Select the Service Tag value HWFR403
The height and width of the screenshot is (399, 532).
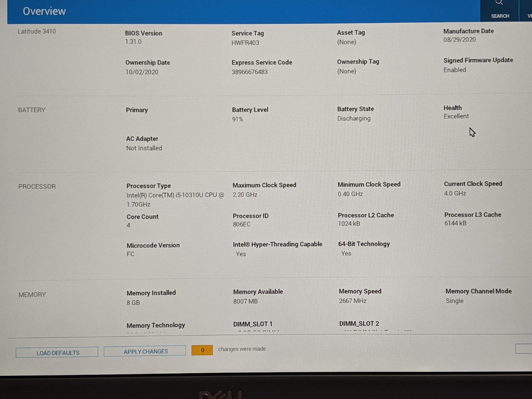click(245, 43)
